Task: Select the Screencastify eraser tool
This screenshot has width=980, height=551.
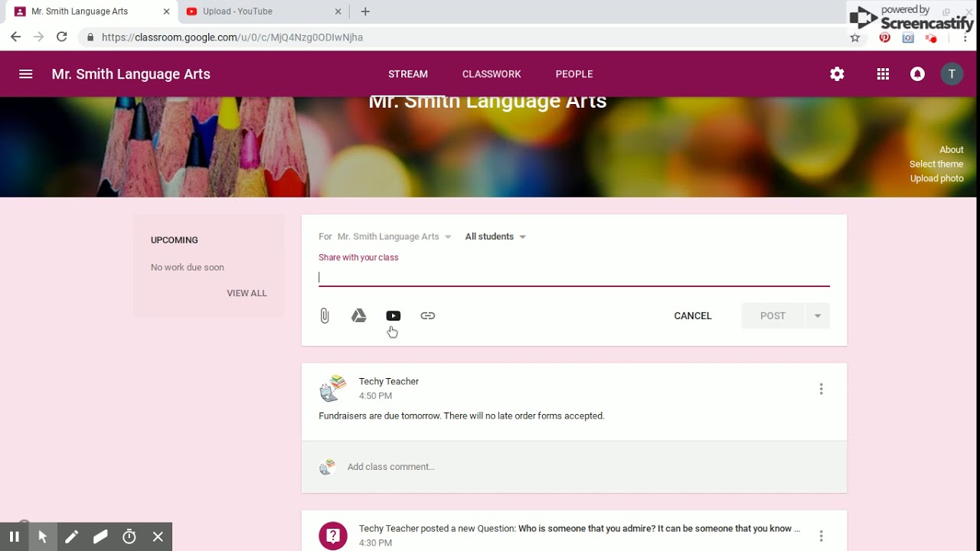Action: pos(100,537)
